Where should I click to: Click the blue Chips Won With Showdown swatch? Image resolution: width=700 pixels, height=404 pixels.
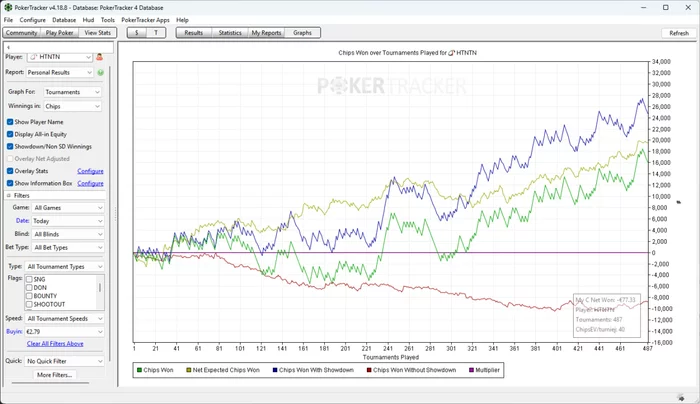tap(275, 370)
